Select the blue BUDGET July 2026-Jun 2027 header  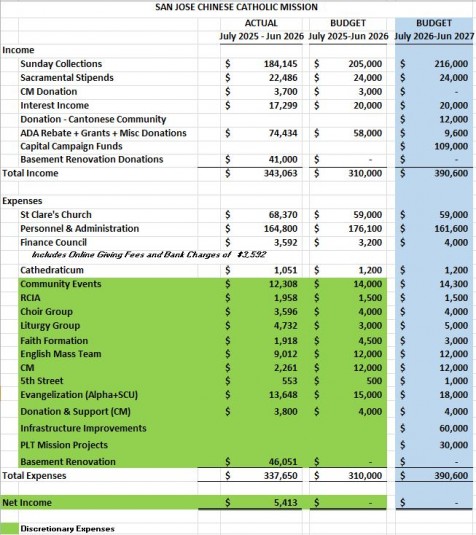point(434,30)
